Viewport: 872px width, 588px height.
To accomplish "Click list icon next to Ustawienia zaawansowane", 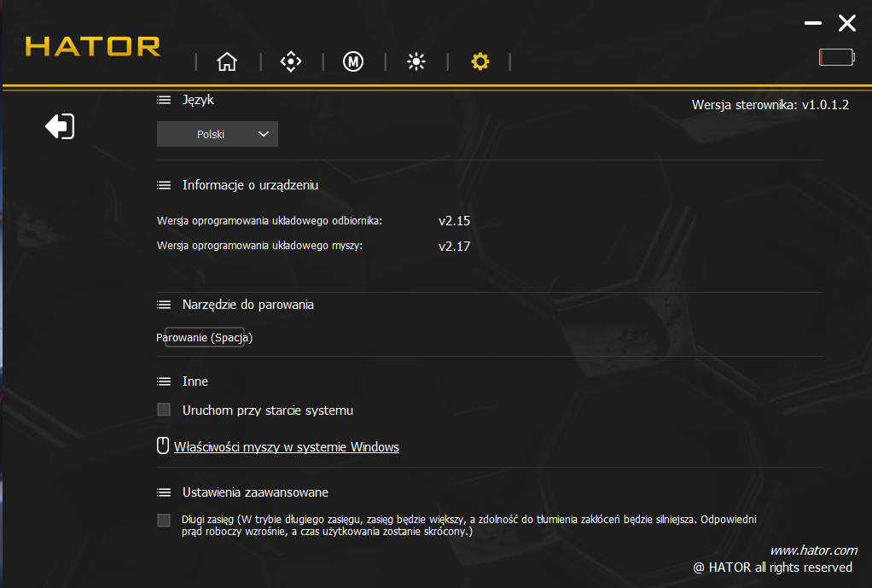I will pos(164,492).
